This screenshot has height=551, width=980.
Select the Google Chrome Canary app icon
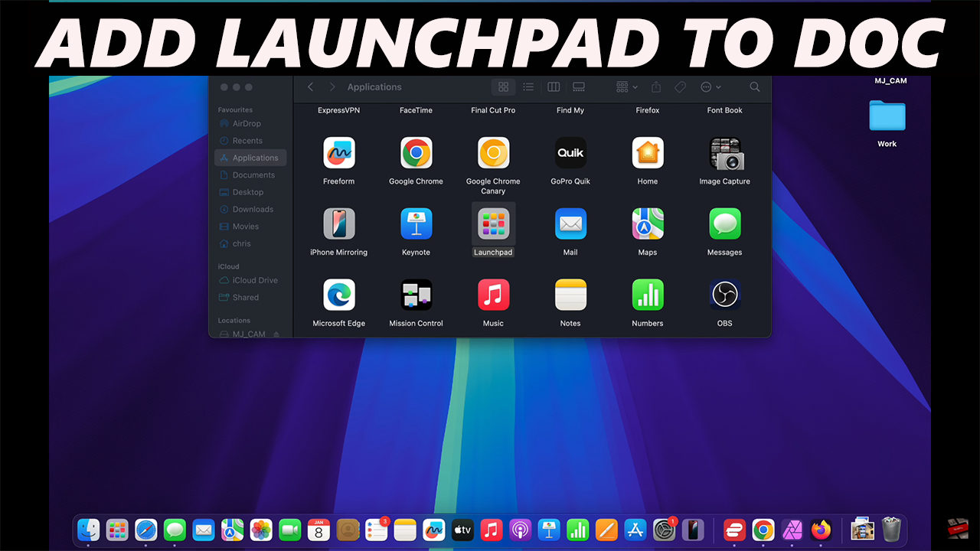(x=494, y=153)
